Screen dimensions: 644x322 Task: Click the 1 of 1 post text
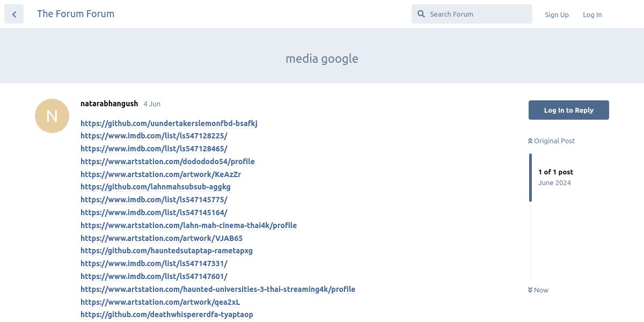(555, 172)
